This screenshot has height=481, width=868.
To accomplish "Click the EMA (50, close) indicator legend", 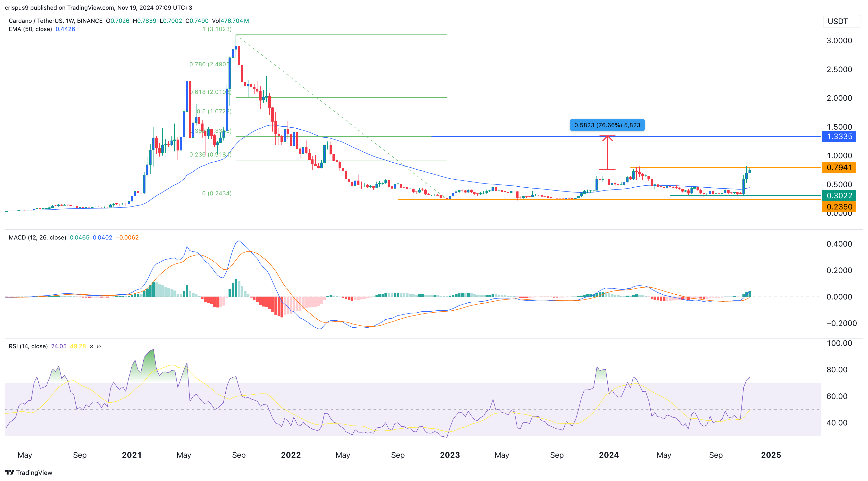I will pos(30,29).
